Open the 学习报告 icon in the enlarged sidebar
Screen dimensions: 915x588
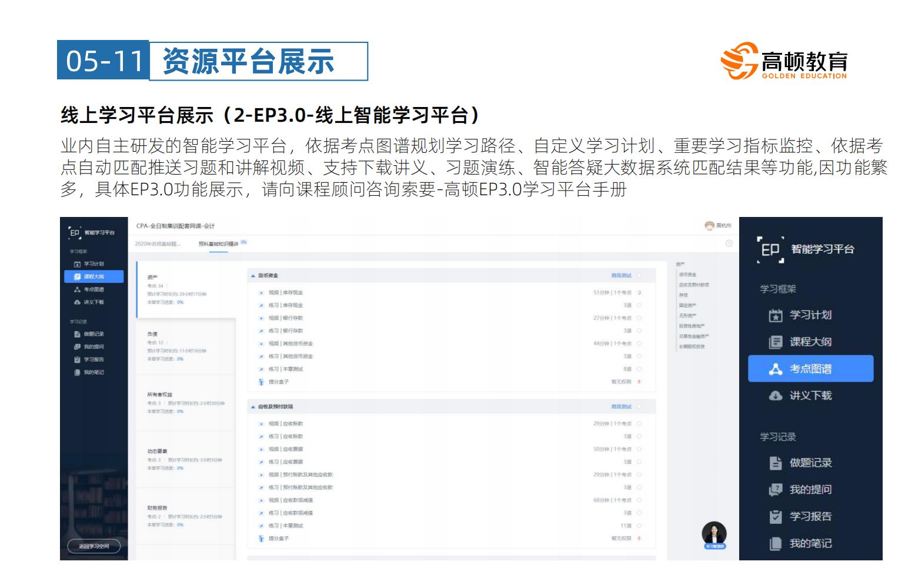[776, 517]
